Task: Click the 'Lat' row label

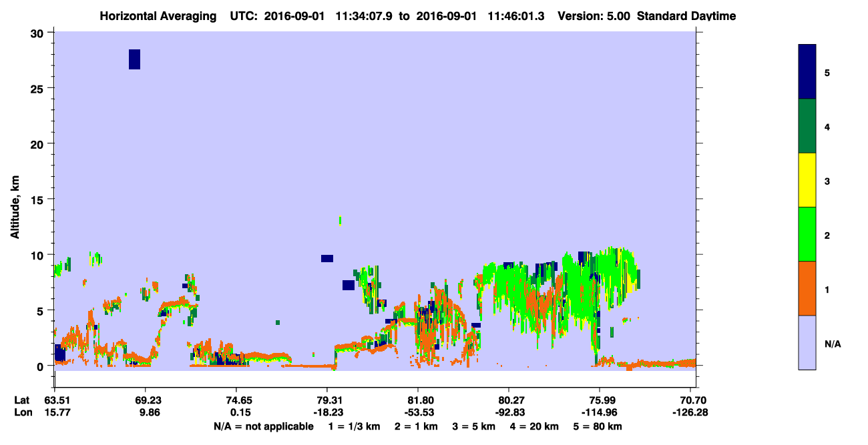Action: 21,400
